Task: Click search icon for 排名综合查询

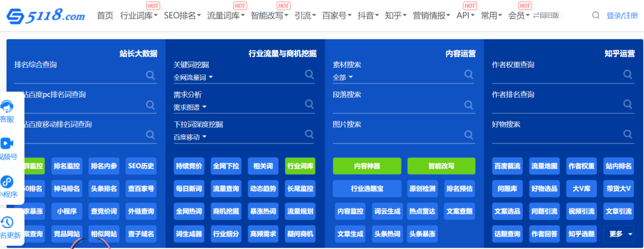Action: point(150,75)
